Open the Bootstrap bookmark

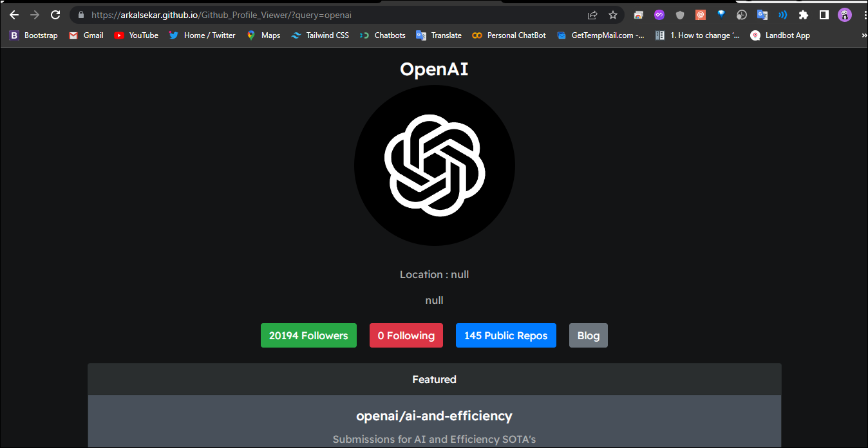tap(33, 35)
